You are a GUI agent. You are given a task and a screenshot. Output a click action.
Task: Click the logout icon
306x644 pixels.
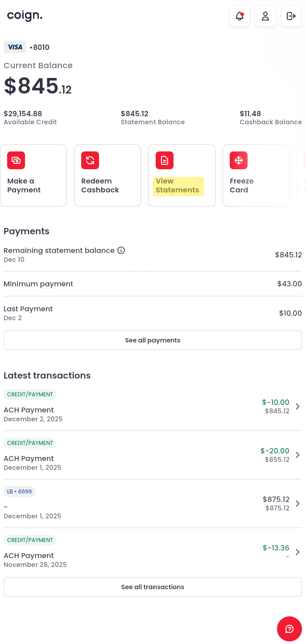click(291, 16)
